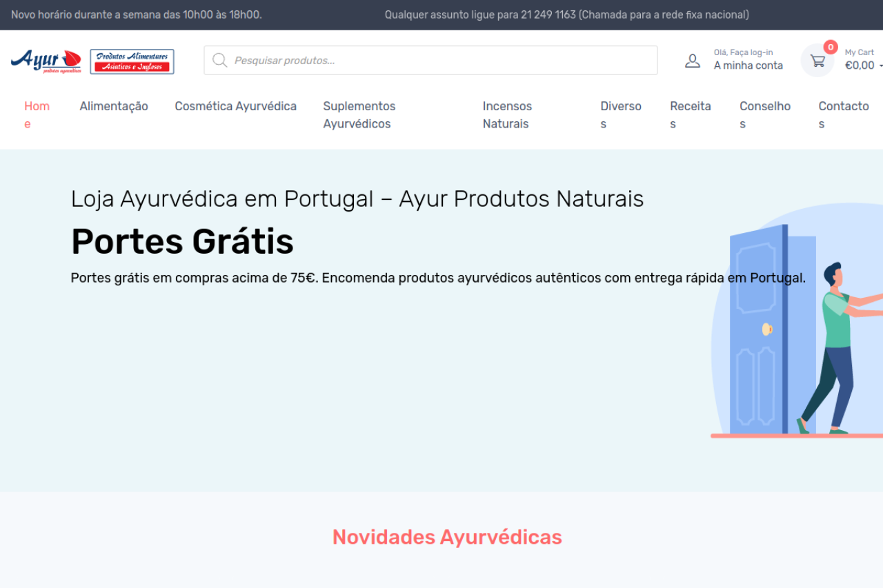Open the Alimentação menu
The height and width of the screenshot is (588, 883).
(114, 106)
